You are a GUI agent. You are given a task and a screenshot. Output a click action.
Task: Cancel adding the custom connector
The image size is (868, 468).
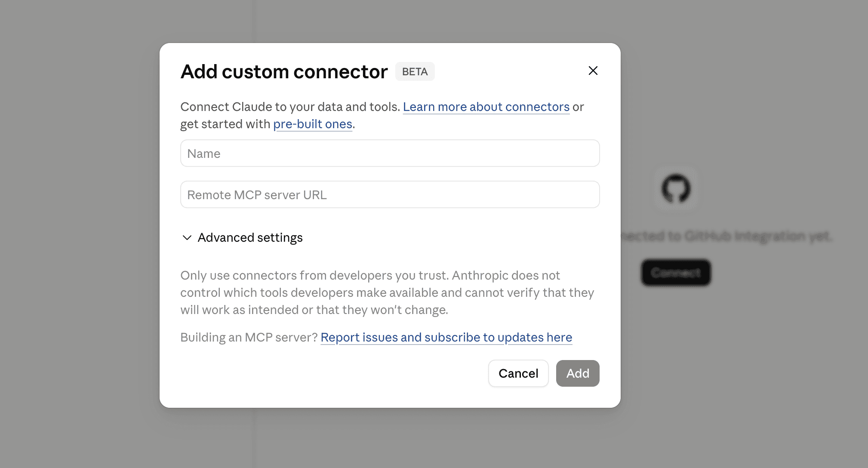pyautogui.click(x=518, y=373)
